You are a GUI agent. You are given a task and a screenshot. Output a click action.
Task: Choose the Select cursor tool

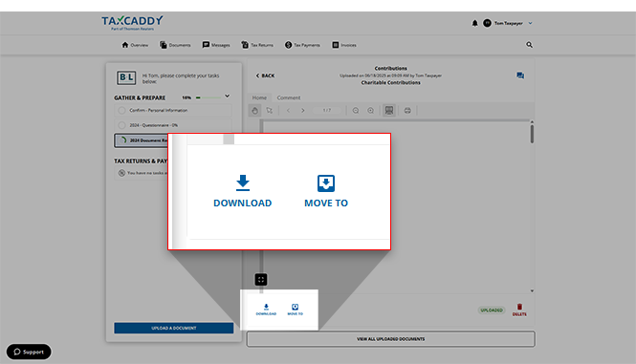(x=270, y=110)
